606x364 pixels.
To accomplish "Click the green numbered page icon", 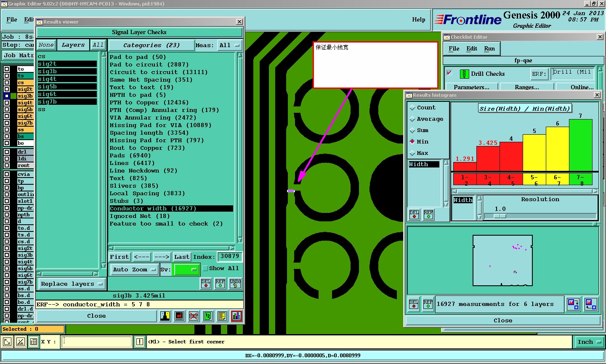I will (x=208, y=316).
